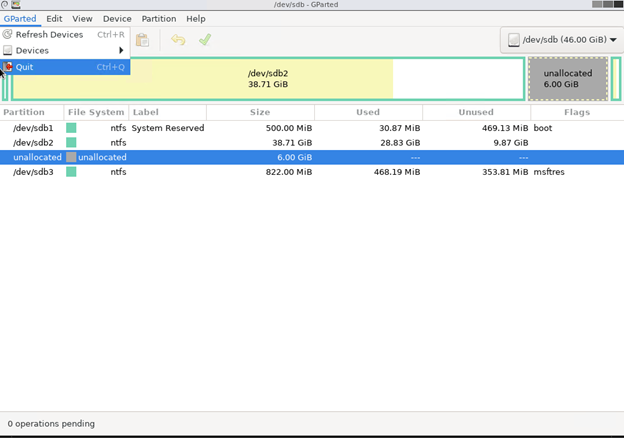Click the '0 operations pending' status text
624x438 pixels.
51,424
